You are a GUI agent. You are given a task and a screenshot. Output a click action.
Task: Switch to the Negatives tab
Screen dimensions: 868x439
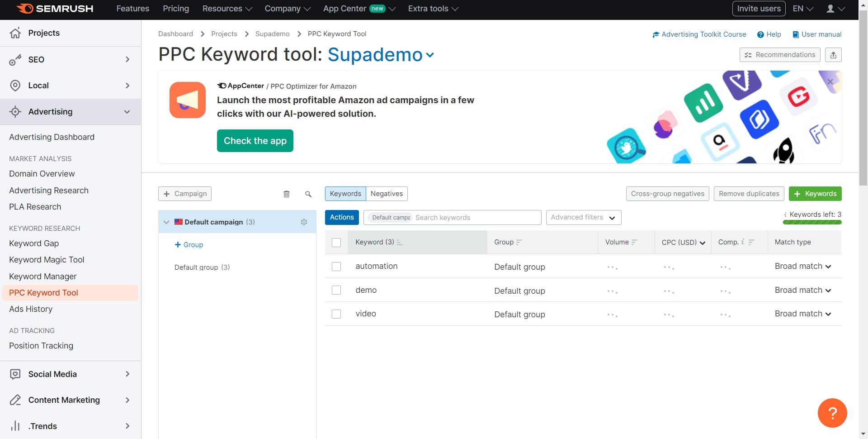(387, 193)
